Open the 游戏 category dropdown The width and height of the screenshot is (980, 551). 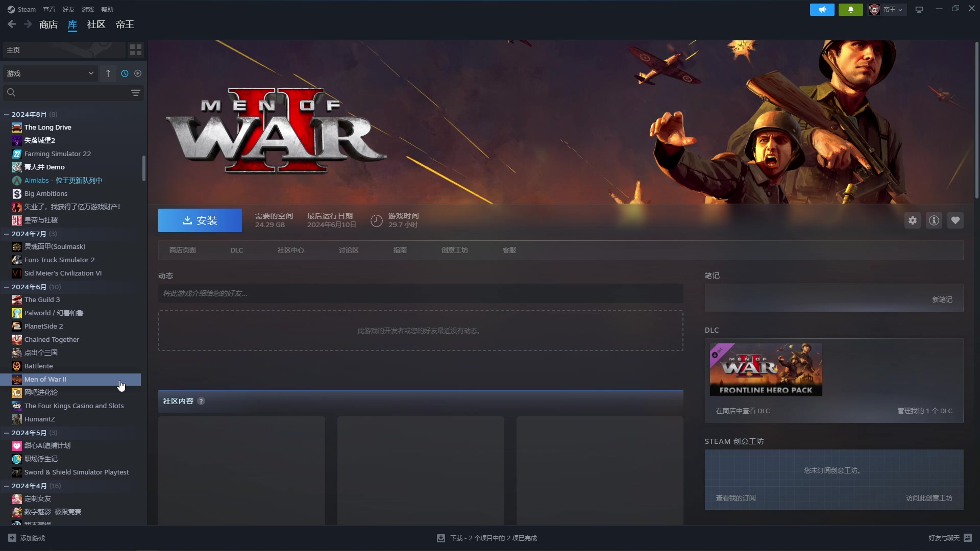click(50, 73)
